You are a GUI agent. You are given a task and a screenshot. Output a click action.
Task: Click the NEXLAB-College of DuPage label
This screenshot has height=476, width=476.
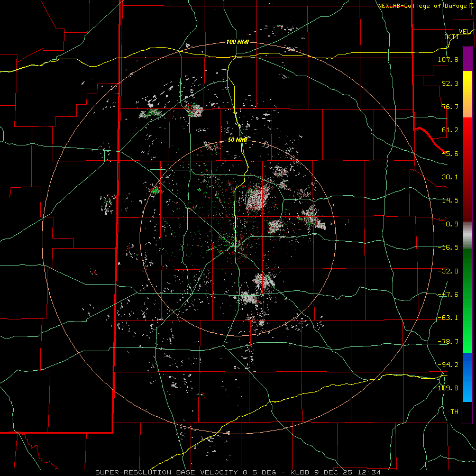[423, 6]
